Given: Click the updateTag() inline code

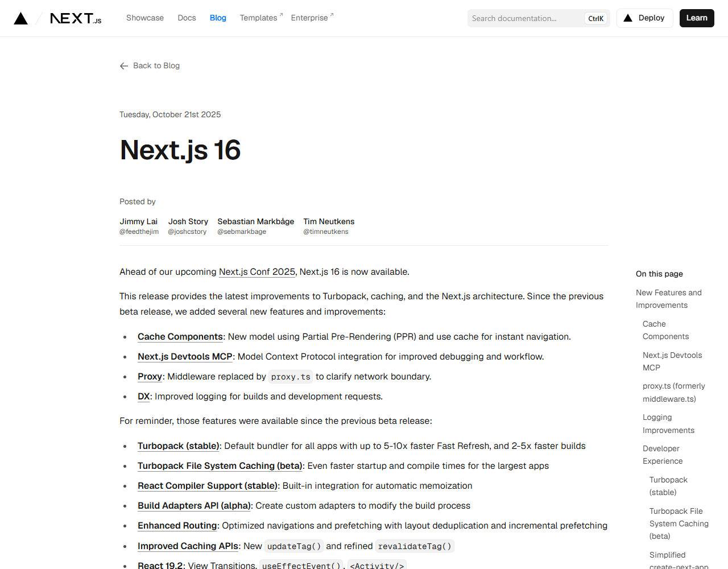Looking at the screenshot, I should pyautogui.click(x=294, y=546).
